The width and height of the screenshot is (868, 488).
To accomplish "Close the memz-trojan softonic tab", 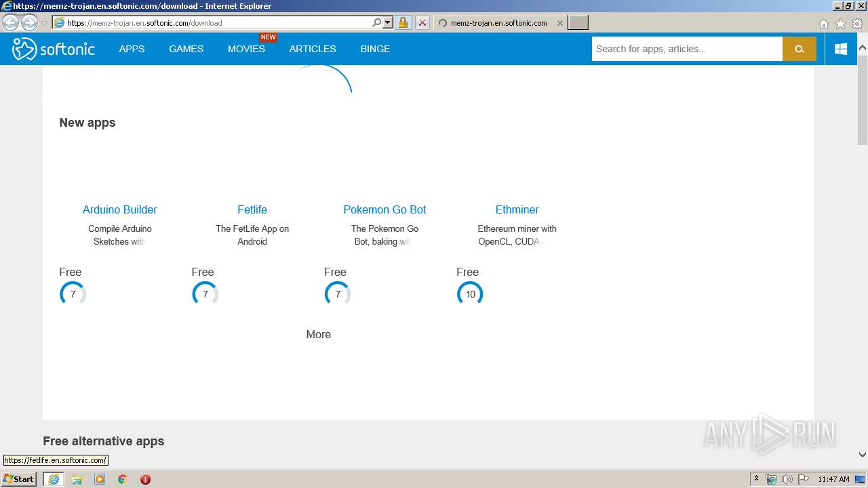I will coord(559,23).
